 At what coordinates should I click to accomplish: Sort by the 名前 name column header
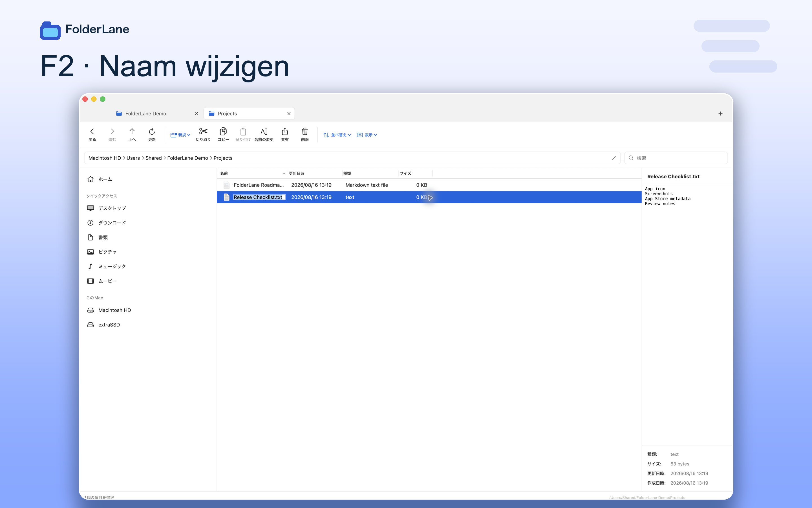253,173
